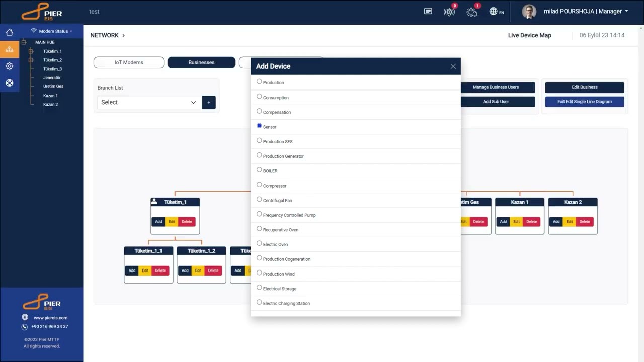Click Exit Edit Single Line Diagram button
This screenshot has height=362, width=644.
click(585, 102)
